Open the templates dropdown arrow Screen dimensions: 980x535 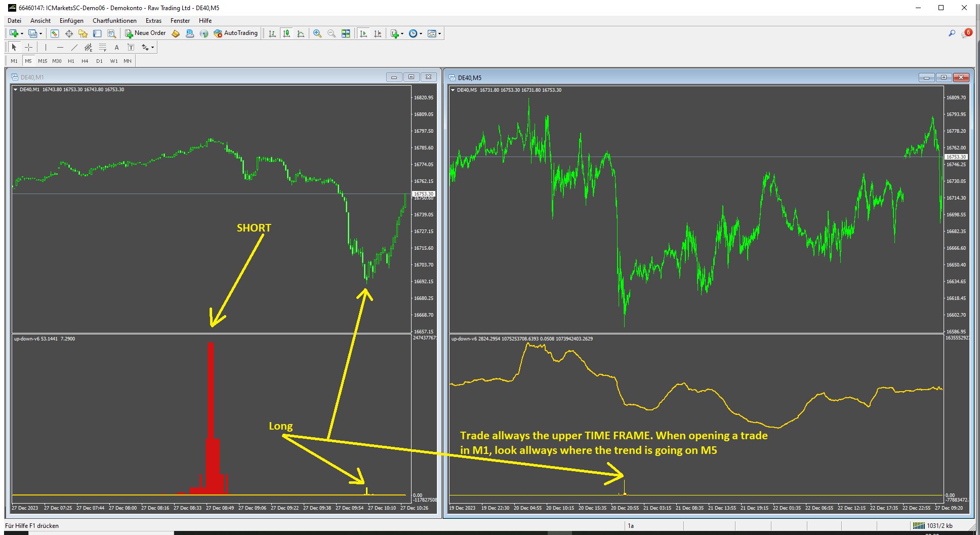tap(439, 34)
